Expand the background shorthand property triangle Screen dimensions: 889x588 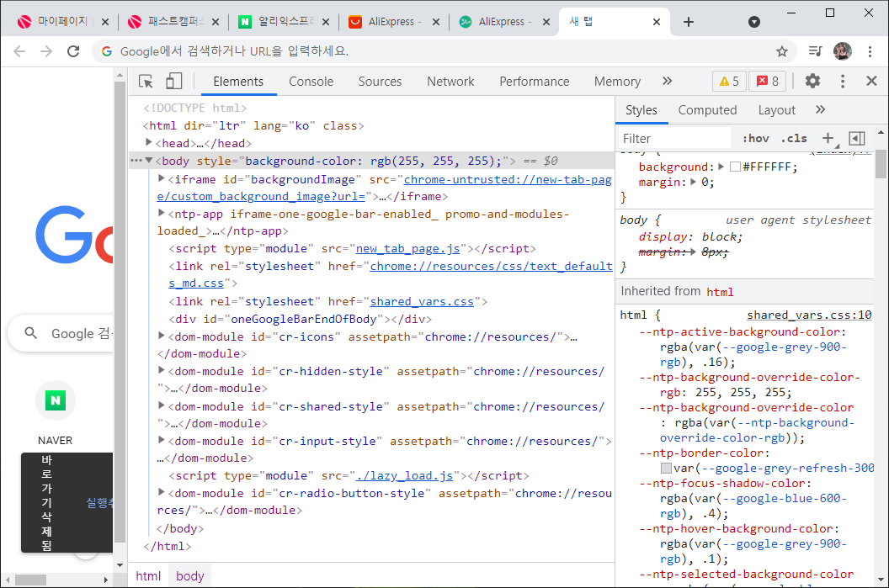coord(721,167)
